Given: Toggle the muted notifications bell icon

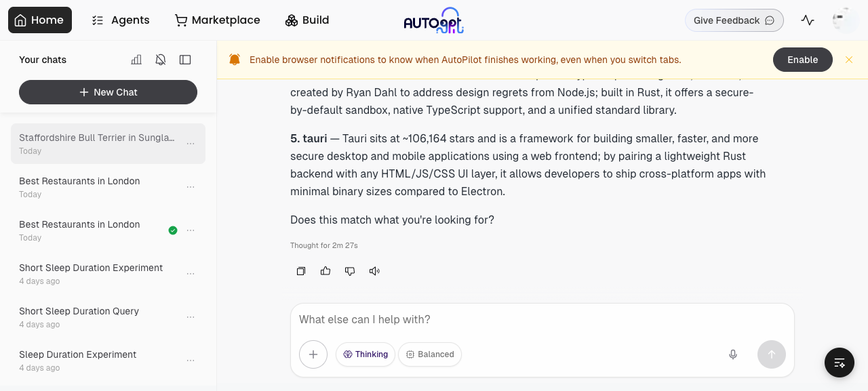Looking at the screenshot, I should (x=161, y=60).
